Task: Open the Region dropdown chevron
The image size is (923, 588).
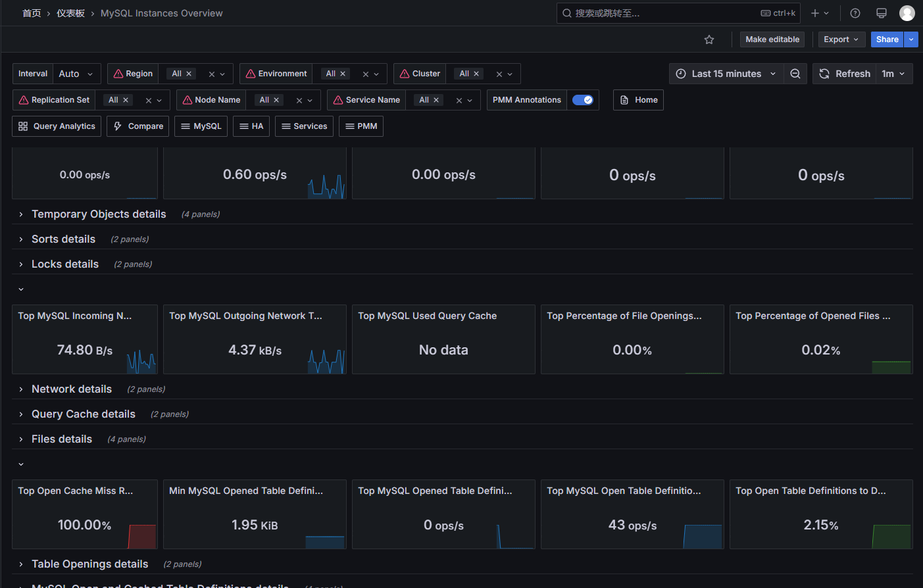Action: click(x=222, y=74)
